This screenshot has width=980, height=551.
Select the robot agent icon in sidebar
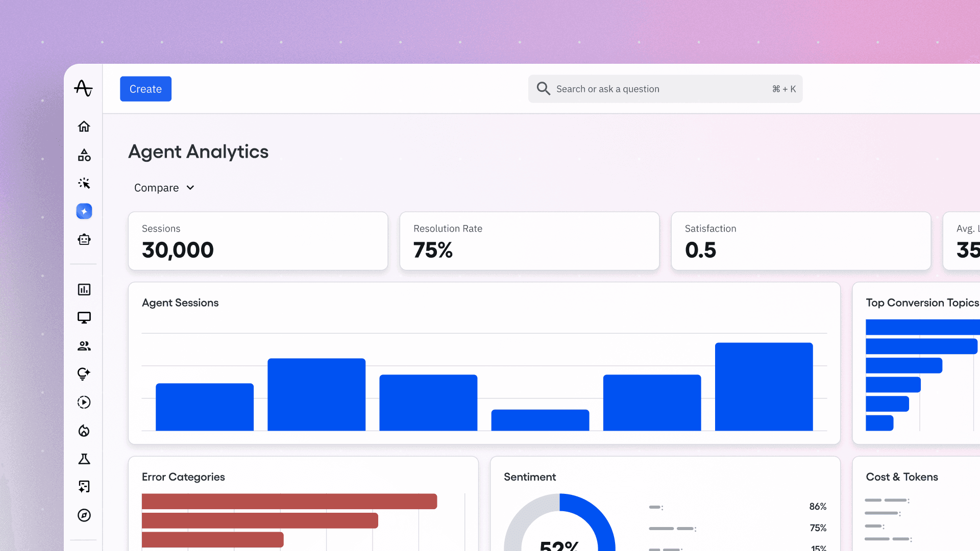(x=84, y=239)
